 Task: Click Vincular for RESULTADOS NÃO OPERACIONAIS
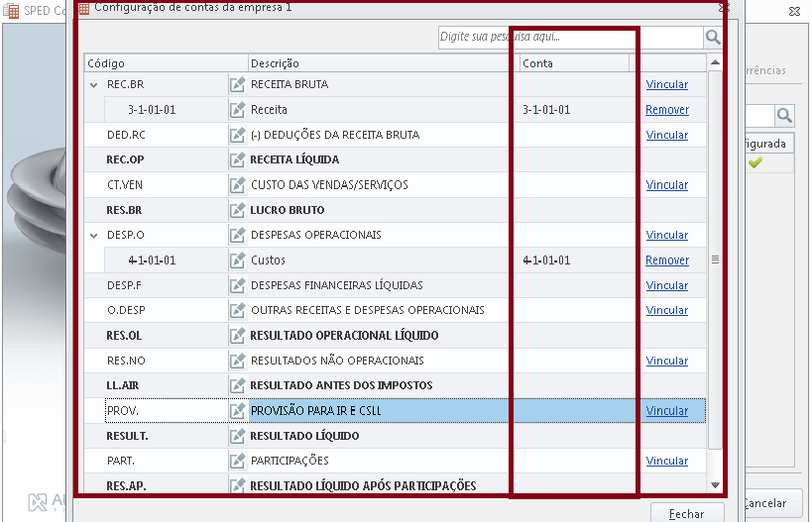click(667, 361)
